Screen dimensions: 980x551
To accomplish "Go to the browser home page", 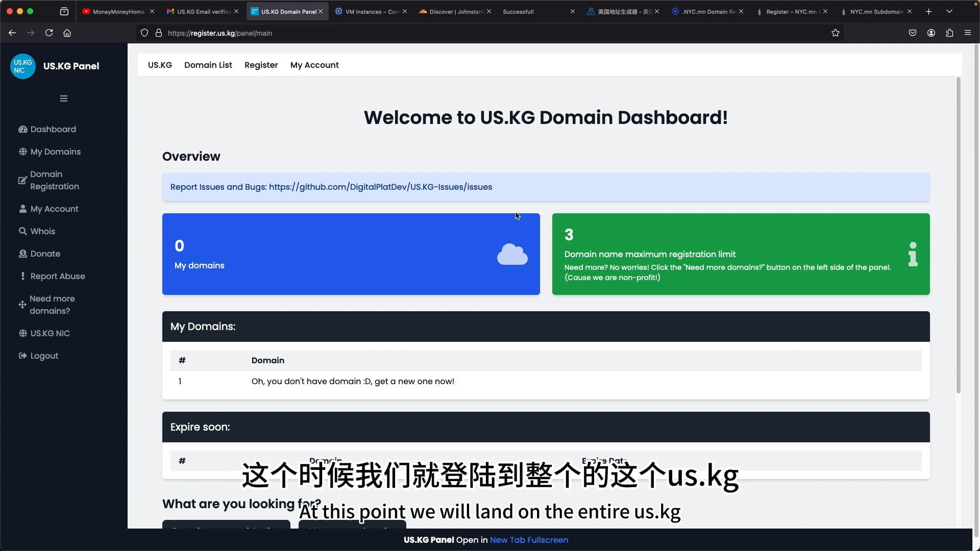I will point(67,33).
